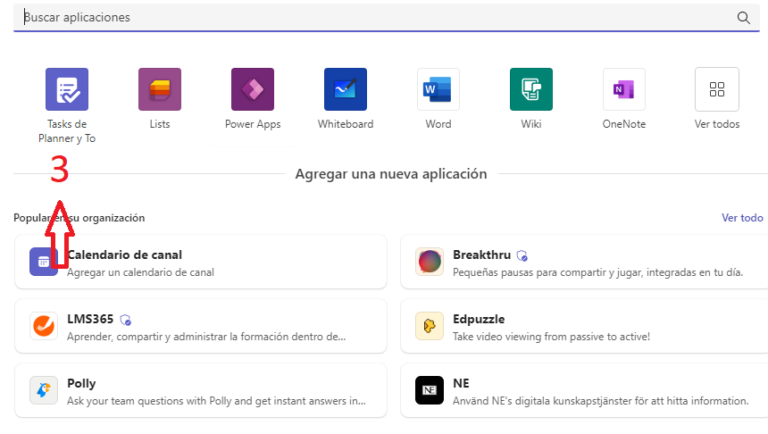This screenshot has height=434, width=768.
Task: Click the Breakthru colorful circle icon
Action: tap(430, 262)
